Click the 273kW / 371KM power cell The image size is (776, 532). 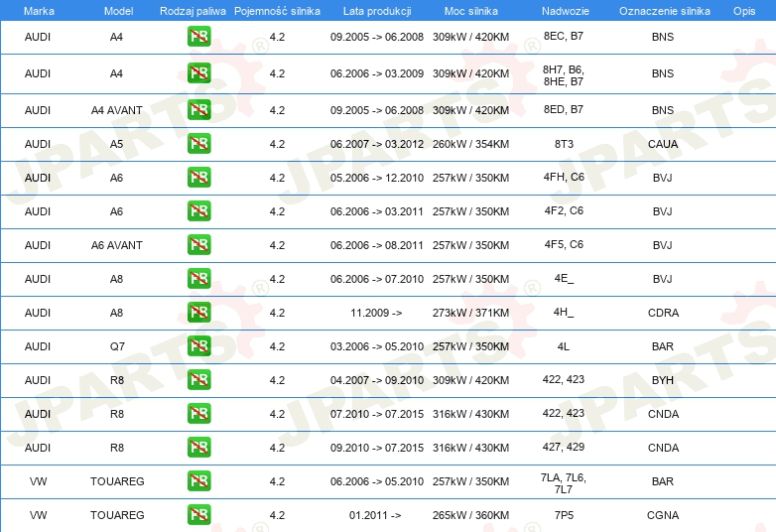coord(470,313)
